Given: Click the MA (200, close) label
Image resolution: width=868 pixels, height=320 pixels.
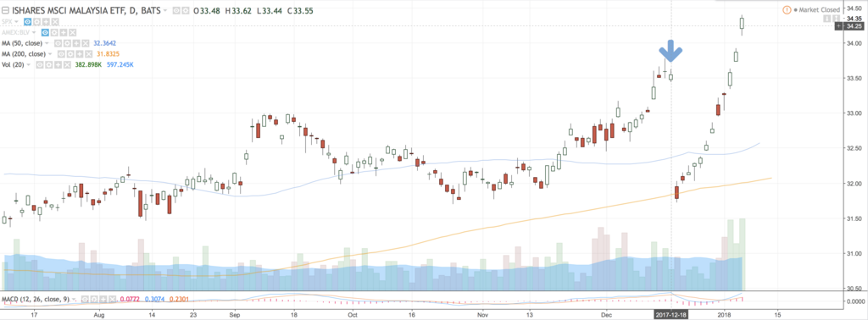Looking at the screenshot, I should click(24, 53).
